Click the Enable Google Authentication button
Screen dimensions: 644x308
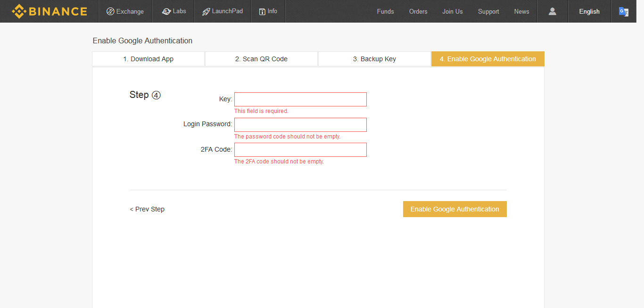pyautogui.click(x=455, y=209)
